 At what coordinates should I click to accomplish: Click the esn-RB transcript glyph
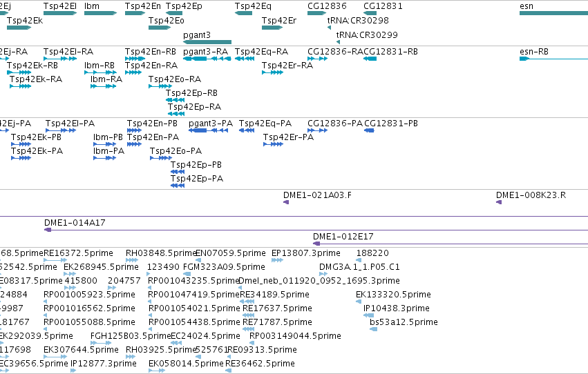[553, 59]
